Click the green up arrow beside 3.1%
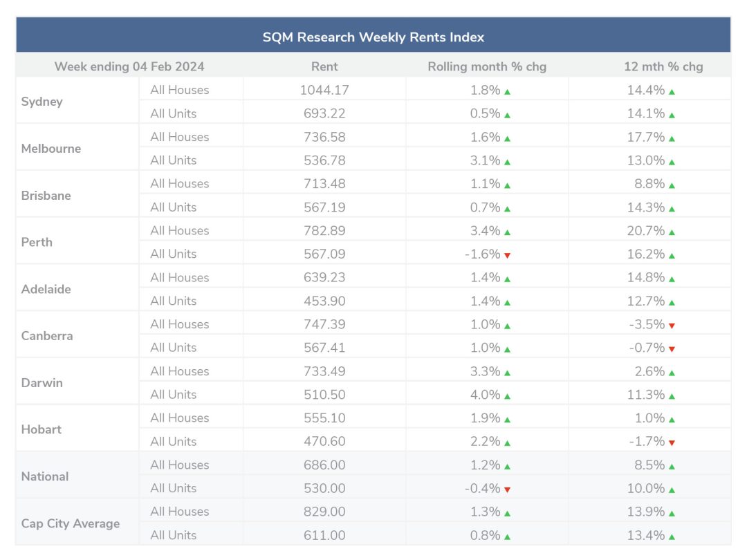The image size is (747, 560). [x=508, y=162]
